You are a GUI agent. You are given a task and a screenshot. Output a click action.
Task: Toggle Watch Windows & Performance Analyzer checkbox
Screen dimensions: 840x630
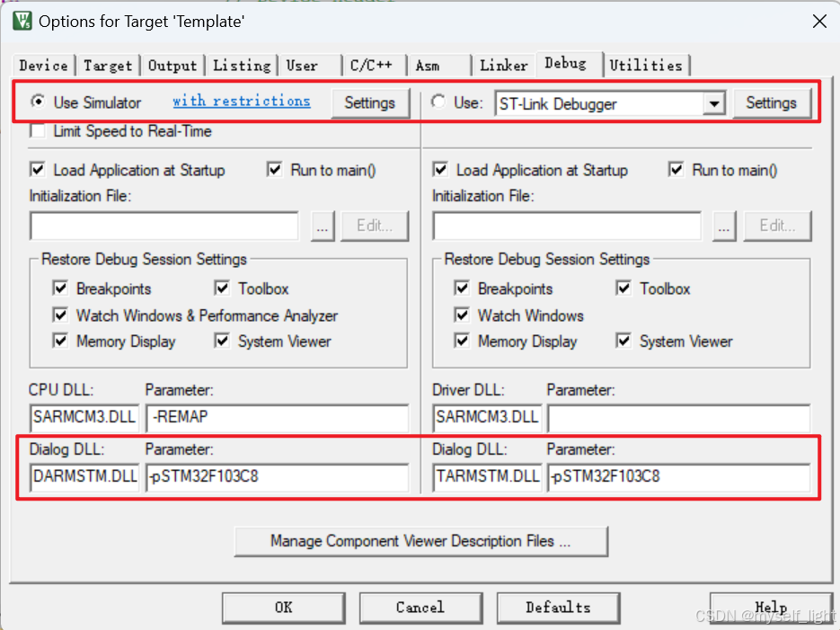pos(60,315)
